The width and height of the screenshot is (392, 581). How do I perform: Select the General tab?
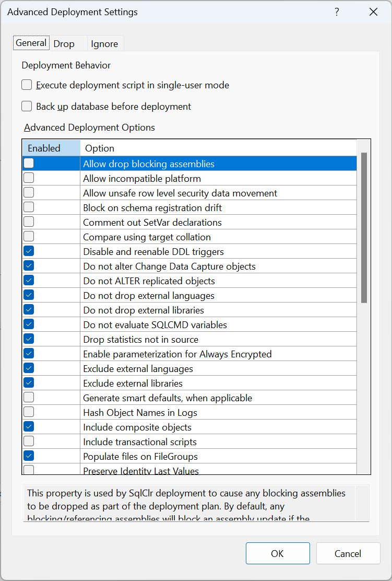point(31,43)
